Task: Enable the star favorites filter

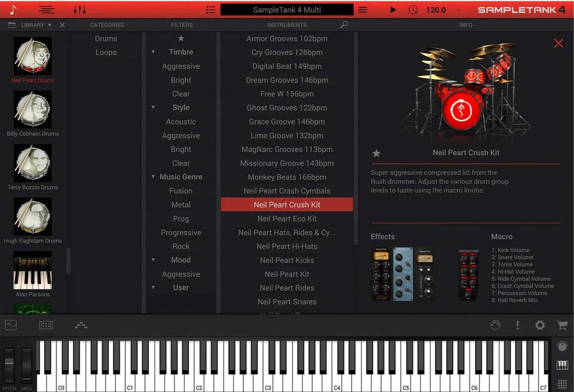Action: point(181,38)
